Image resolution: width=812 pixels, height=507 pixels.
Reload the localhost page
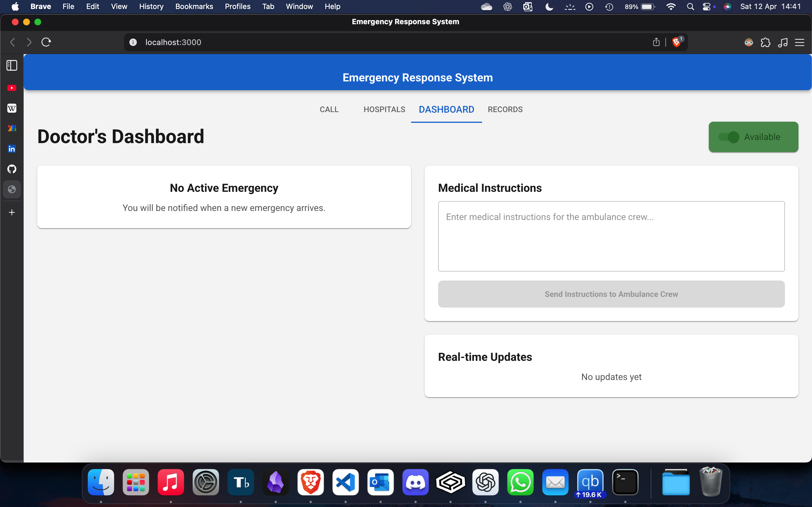(46, 42)
